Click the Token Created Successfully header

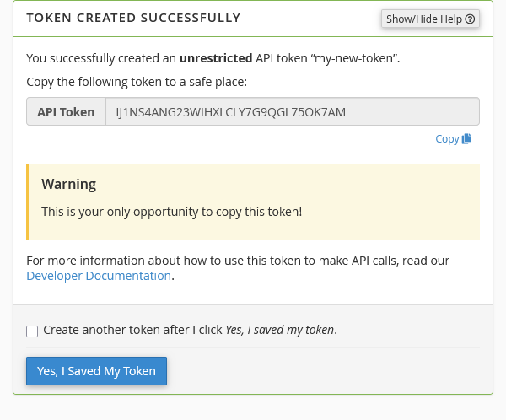133,18
